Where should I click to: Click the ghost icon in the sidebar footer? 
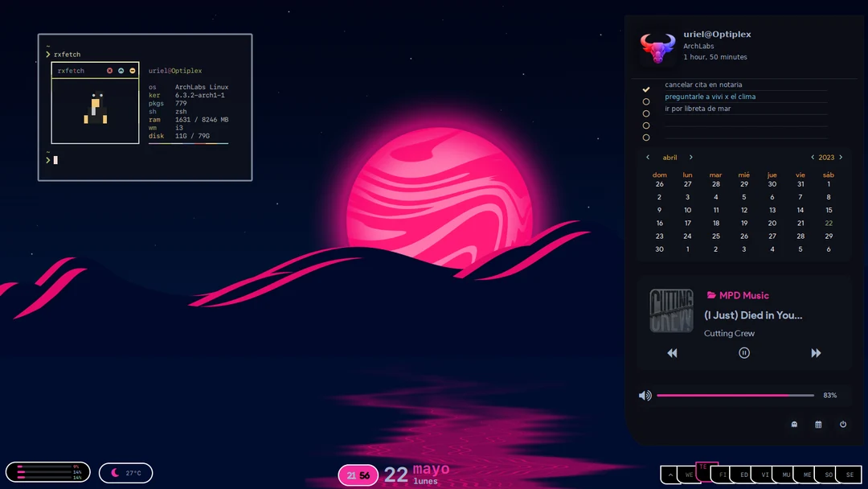tap(793, 424)
